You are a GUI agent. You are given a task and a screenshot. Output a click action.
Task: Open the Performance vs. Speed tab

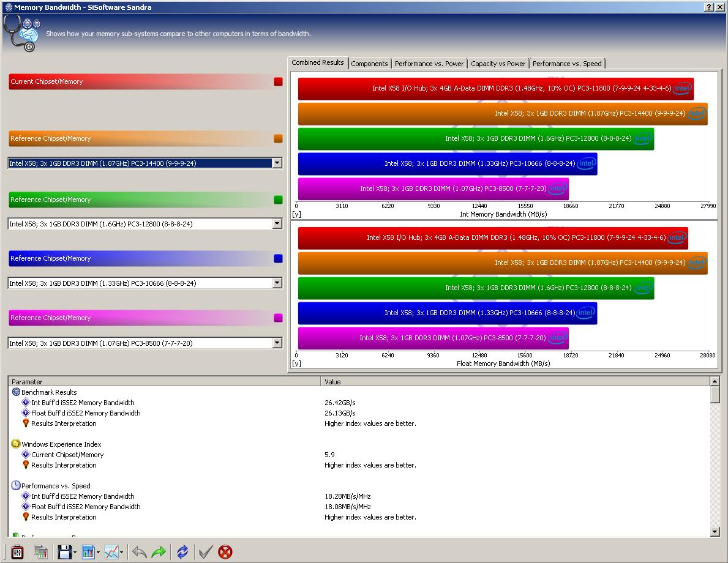click(x=567, y=64)
